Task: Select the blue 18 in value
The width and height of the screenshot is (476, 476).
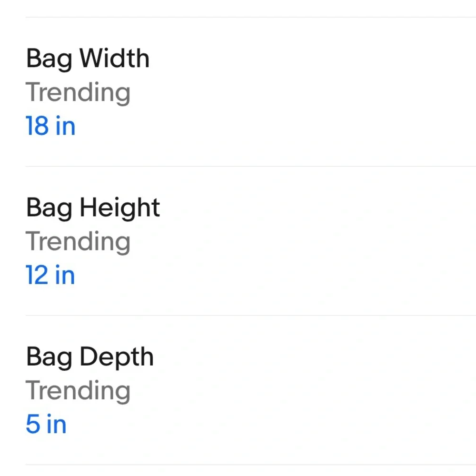Action: coord(50,125)
